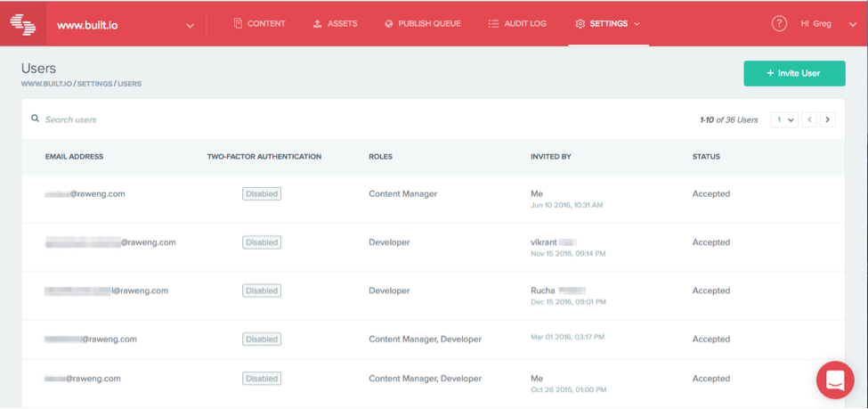The width and height of the screenshot is (868, 409).
Task: Click 'Nov 15 2016, 09:14 PM' date
Action: click(568, 254)
